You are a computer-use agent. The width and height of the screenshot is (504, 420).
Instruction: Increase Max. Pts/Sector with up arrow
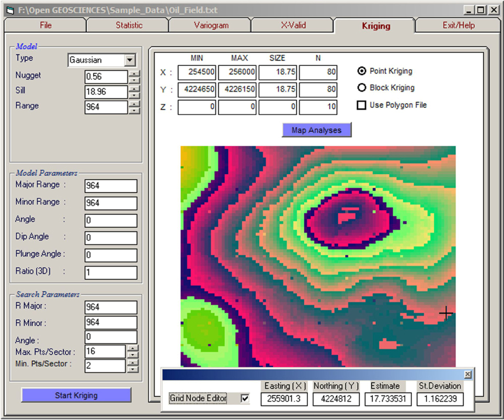[133, 348]
